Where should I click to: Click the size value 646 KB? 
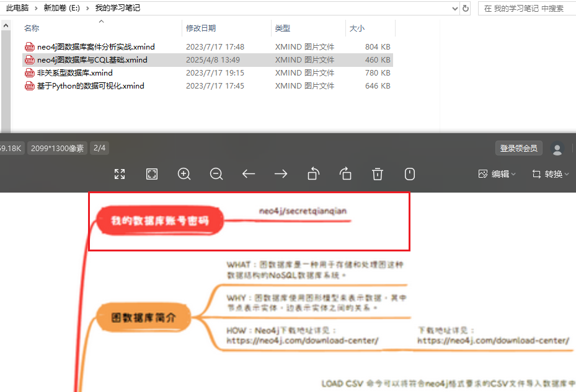pyautogui.click(x=378, y=86)
